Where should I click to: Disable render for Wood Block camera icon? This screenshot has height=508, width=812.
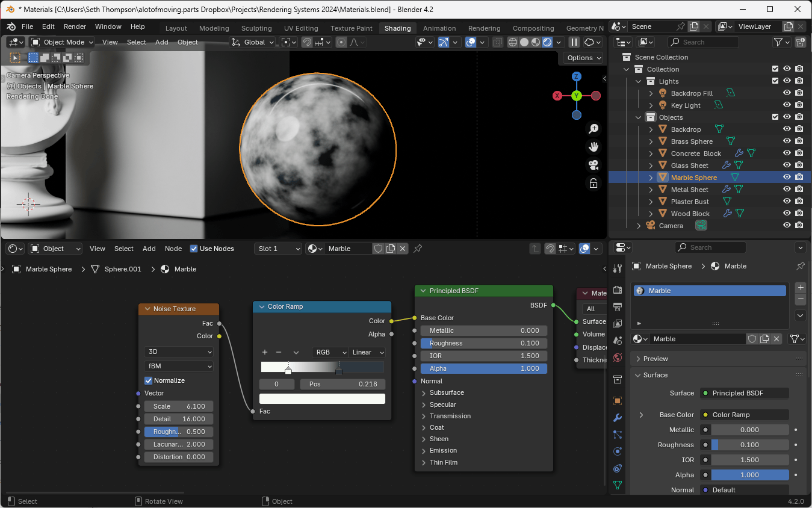pos(799,214)
